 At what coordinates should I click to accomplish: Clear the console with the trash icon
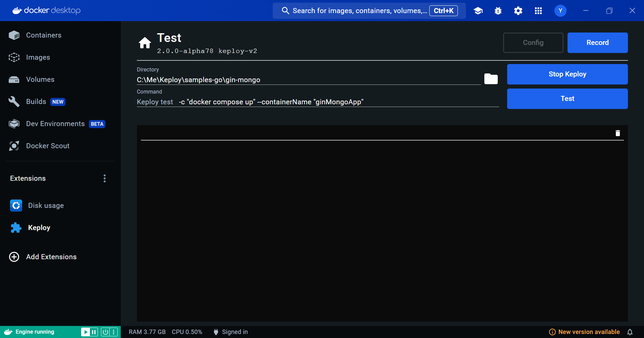618,133
